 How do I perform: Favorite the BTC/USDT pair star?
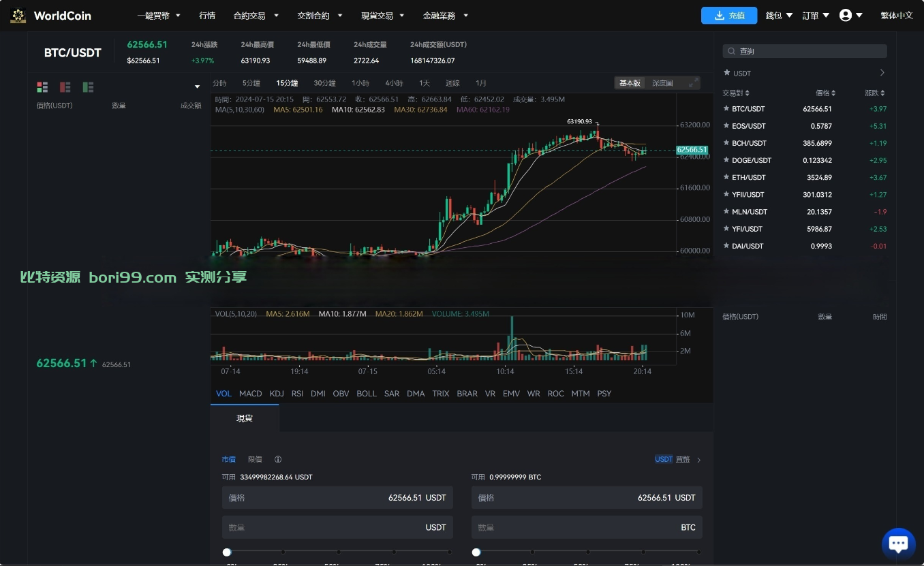point(726,108)
